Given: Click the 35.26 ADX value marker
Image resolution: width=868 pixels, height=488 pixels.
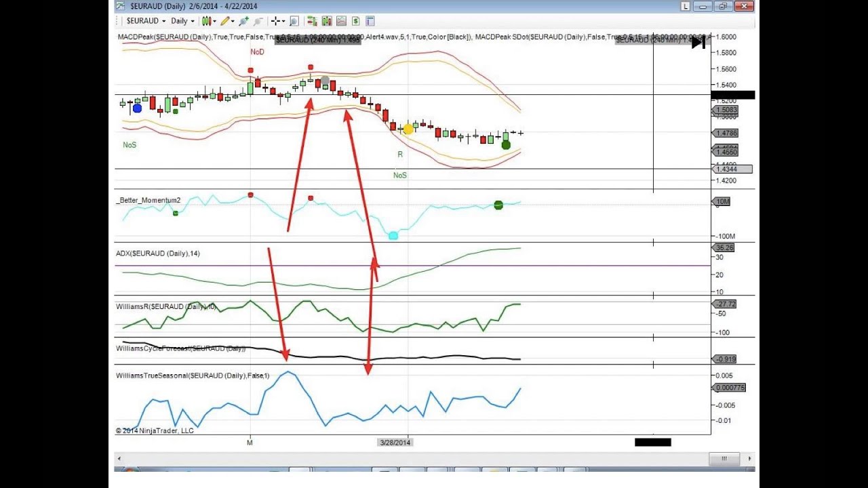Looking at the screenshot, I should point(724,248).
